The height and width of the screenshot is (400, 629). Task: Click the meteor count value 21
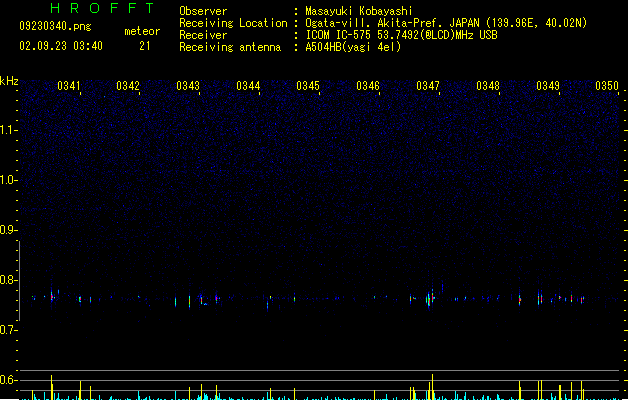click(x=145, y=46)
